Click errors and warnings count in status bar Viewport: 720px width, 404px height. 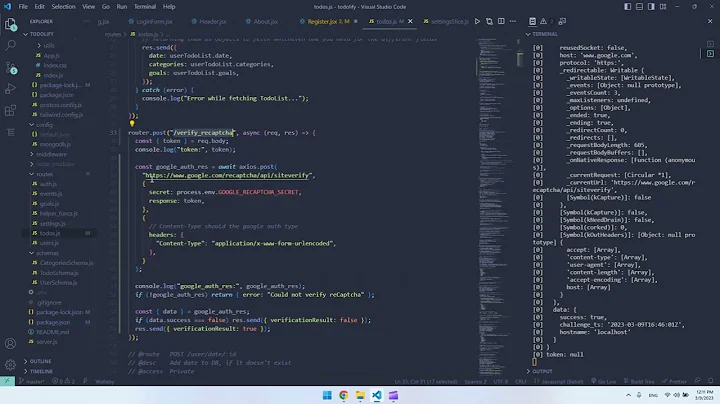coord(63,381)
